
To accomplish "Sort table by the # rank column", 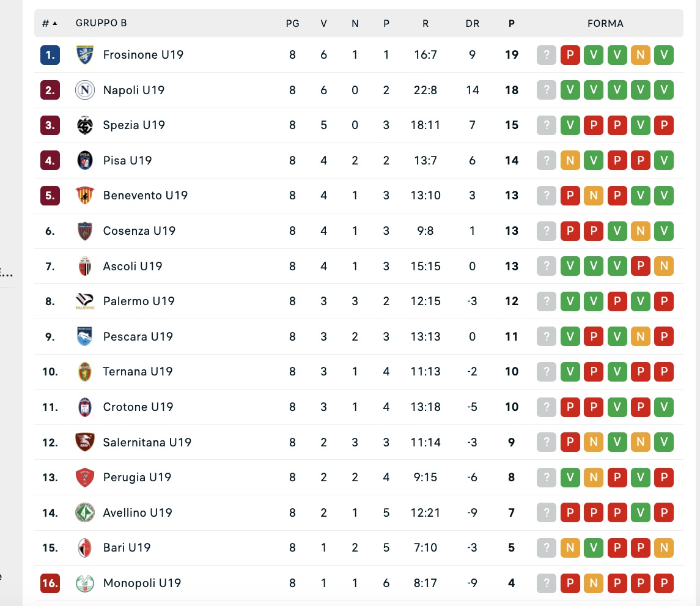I will click(50, 23).
